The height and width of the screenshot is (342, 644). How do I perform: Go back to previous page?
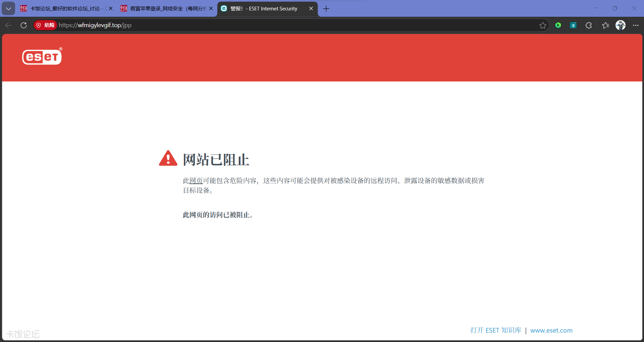pos(9,25)
